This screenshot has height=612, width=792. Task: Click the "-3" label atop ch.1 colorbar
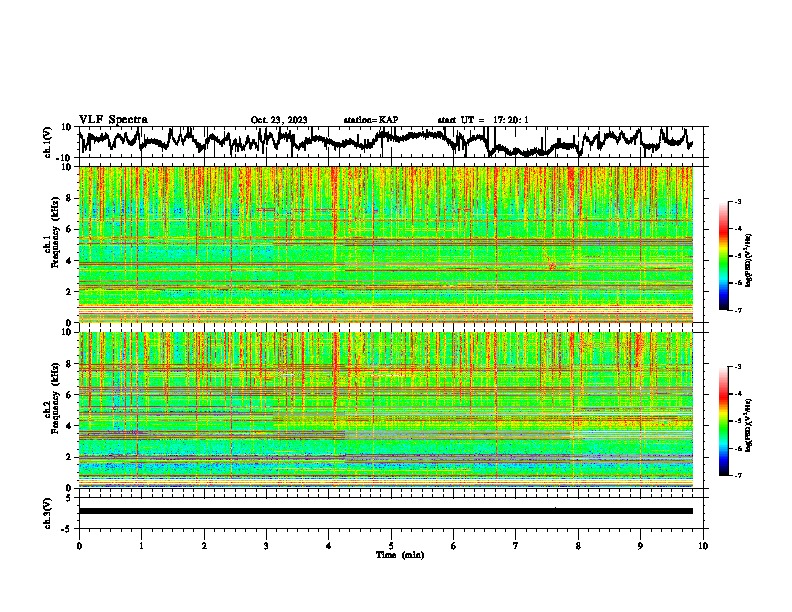coord(737,201)
